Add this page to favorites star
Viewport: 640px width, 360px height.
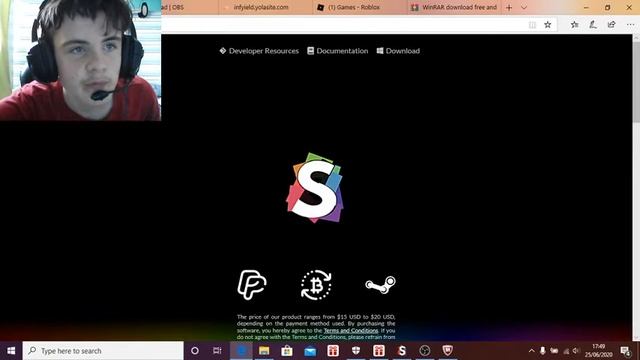[x=548, y=25]
